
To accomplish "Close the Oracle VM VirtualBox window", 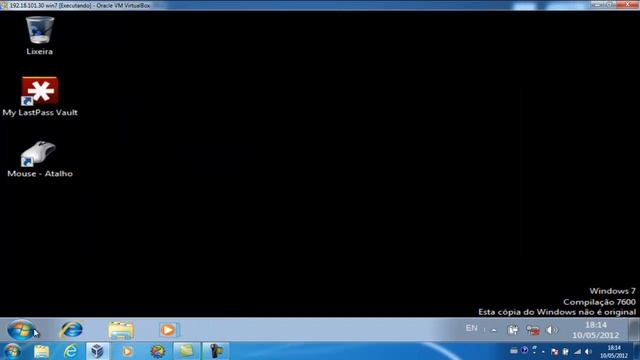I will (x=628, y=4).
